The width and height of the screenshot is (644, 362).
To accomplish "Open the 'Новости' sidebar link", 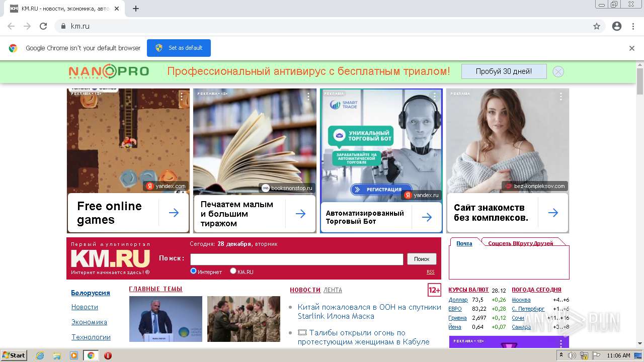I will pos(85,307).
